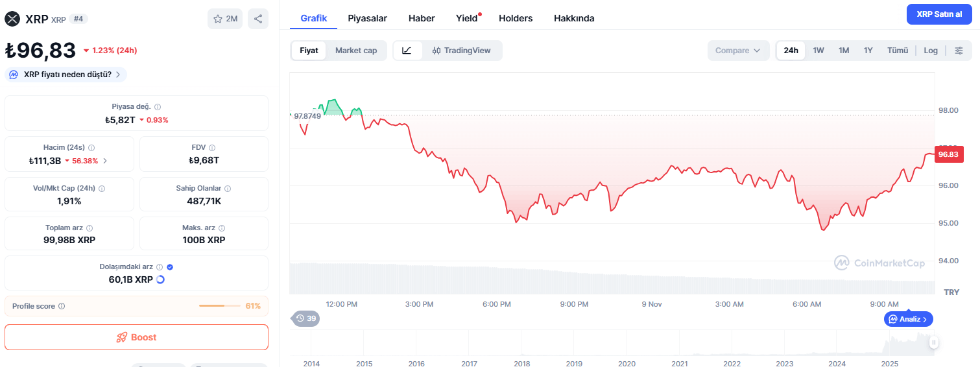Click the 1,91% Vol/Mkt Cap value
This screenshot has height=367, width=980.
(x=69, y=201)
